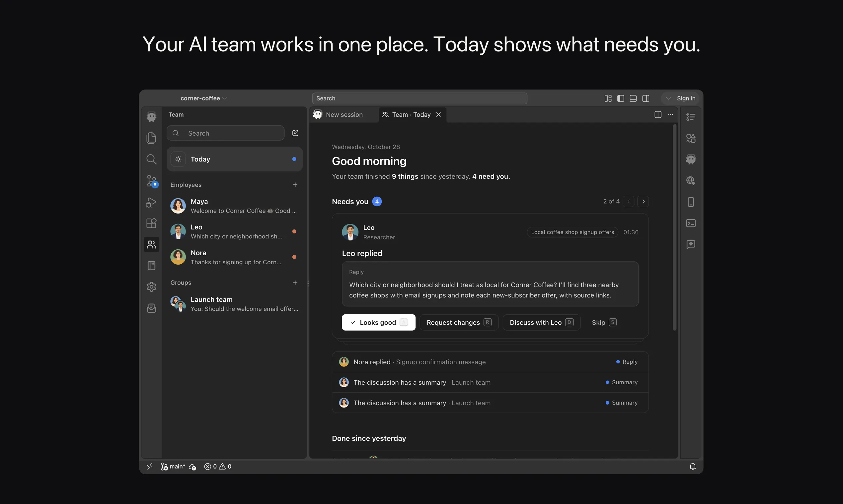Click Discuss with Leo button
The image size is (843, 504).
[x=541, y=322]
